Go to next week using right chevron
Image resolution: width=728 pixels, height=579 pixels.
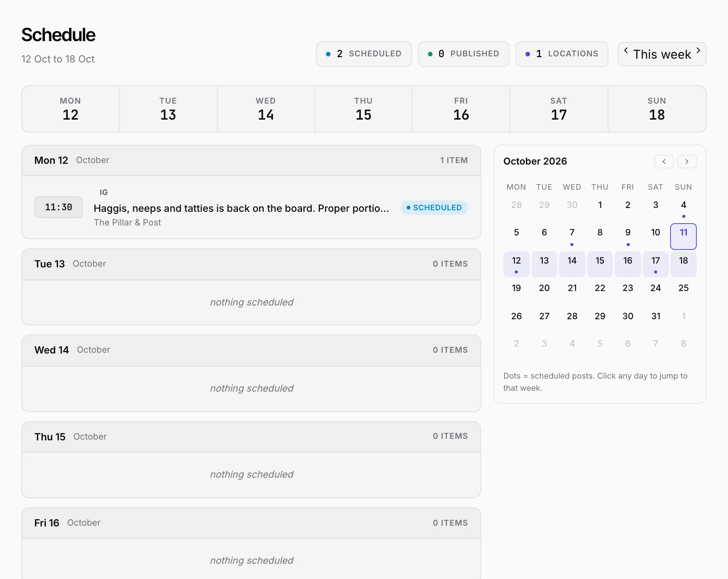[698, 50]
